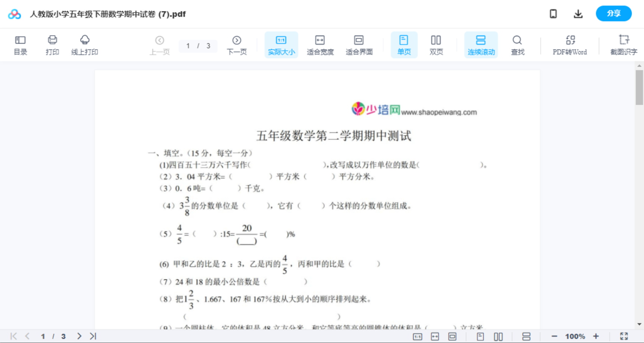Click the 分享 share button
This screenshot has width=644, height=343.
coord(613,13)
